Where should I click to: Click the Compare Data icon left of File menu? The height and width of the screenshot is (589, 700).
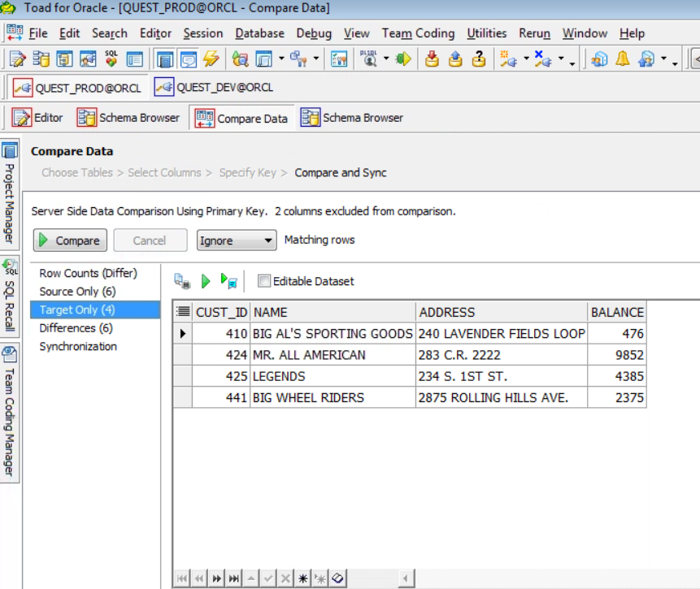[15, 32]
